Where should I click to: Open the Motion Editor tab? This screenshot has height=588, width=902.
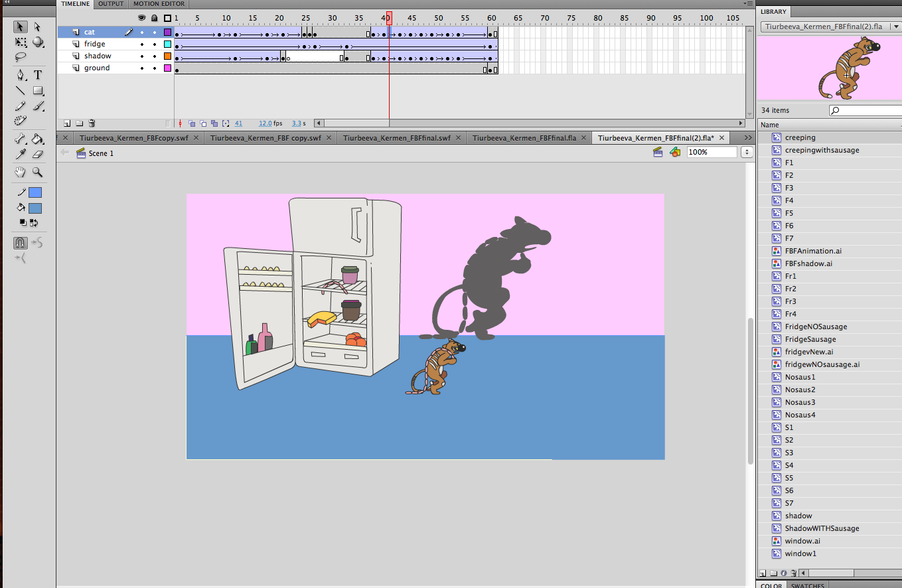tap(159, 4)
